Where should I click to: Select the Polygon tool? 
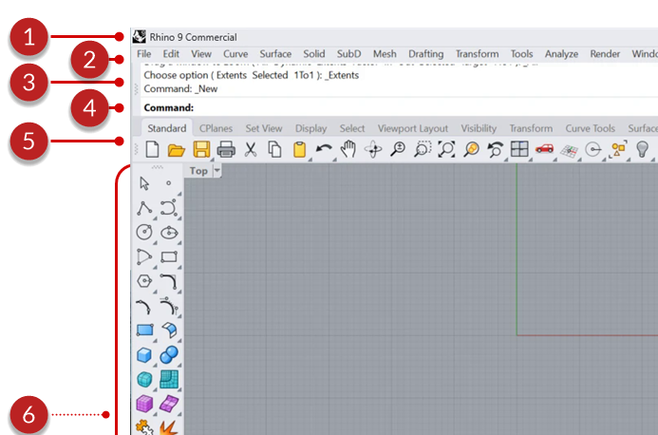click(144, 281)
